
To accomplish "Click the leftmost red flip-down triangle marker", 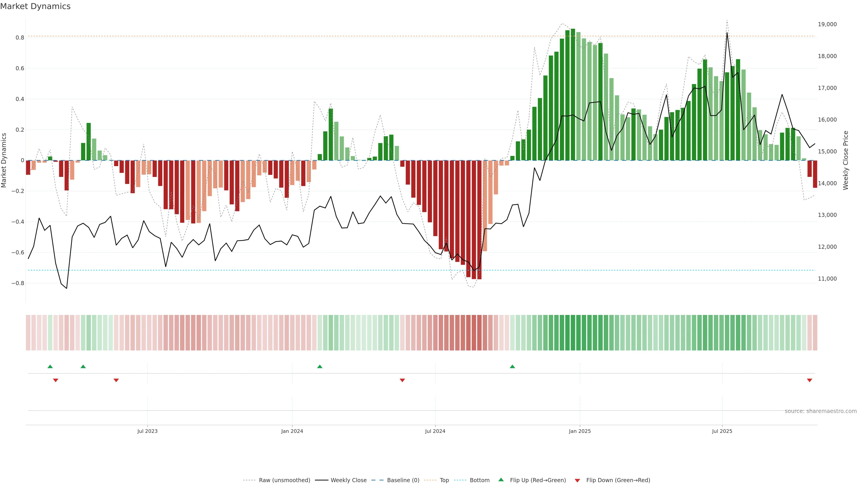I will tap(56, 380).
